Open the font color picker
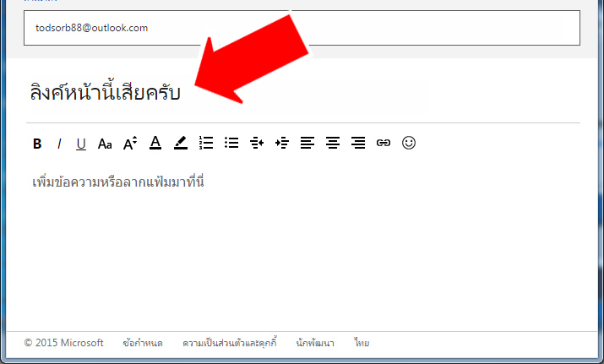604x364 pixels. point(155,143)
